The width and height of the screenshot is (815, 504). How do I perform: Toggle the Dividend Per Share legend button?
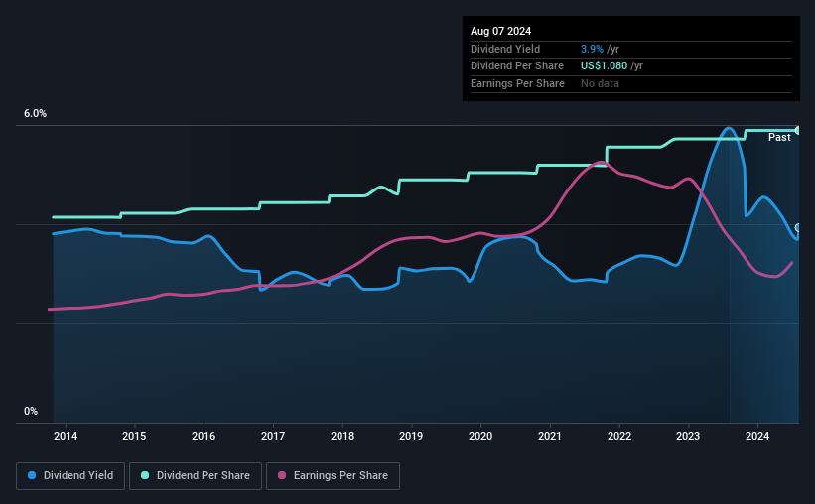[x=196, y=476]
